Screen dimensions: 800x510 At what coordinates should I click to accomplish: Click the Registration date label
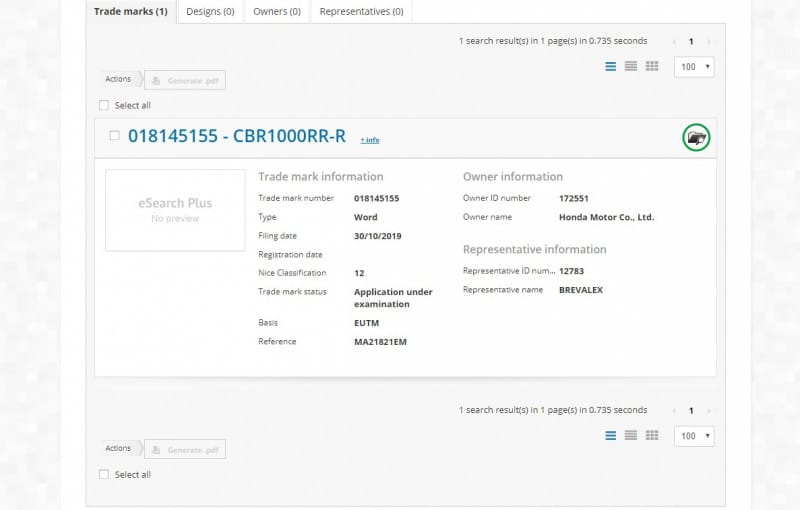(x=290, y=254)
